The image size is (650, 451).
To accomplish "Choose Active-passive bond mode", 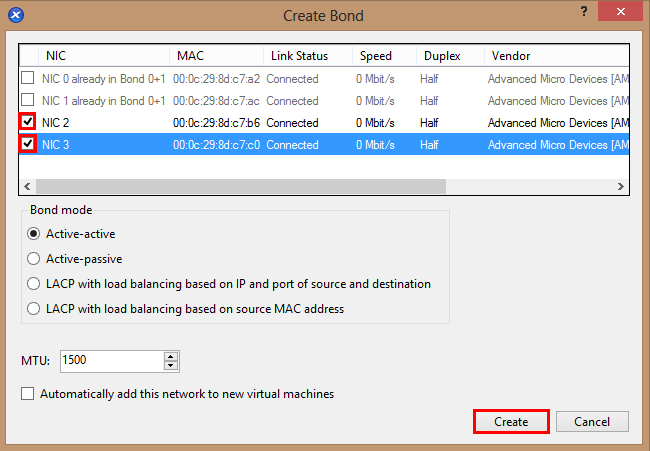I will pos(34,259).
